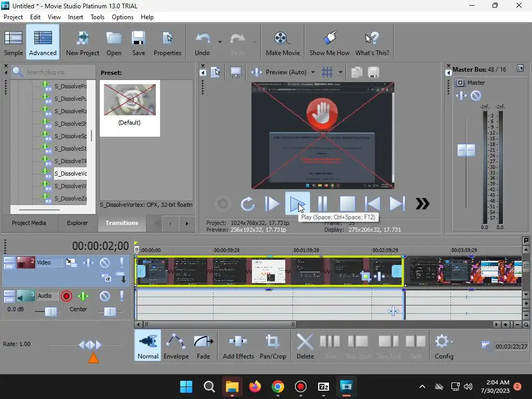Click Audio track volume slider
Viewport: 532px width, 399px height.
(50, 312)
